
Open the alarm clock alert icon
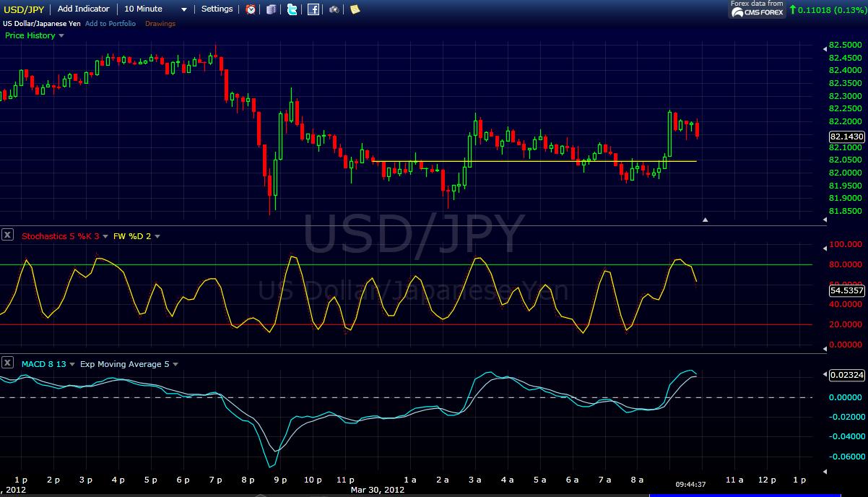point(251,9)
